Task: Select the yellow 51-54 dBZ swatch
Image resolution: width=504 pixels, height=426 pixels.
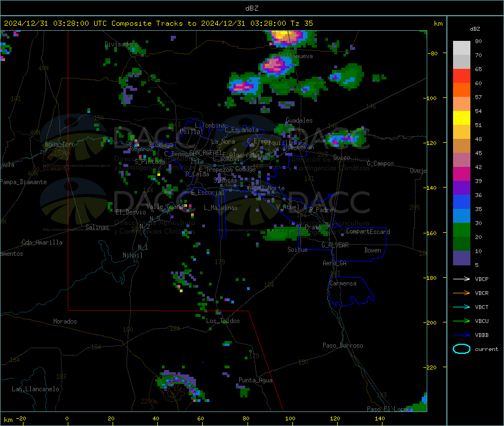Action: click(x=461, y=118)
